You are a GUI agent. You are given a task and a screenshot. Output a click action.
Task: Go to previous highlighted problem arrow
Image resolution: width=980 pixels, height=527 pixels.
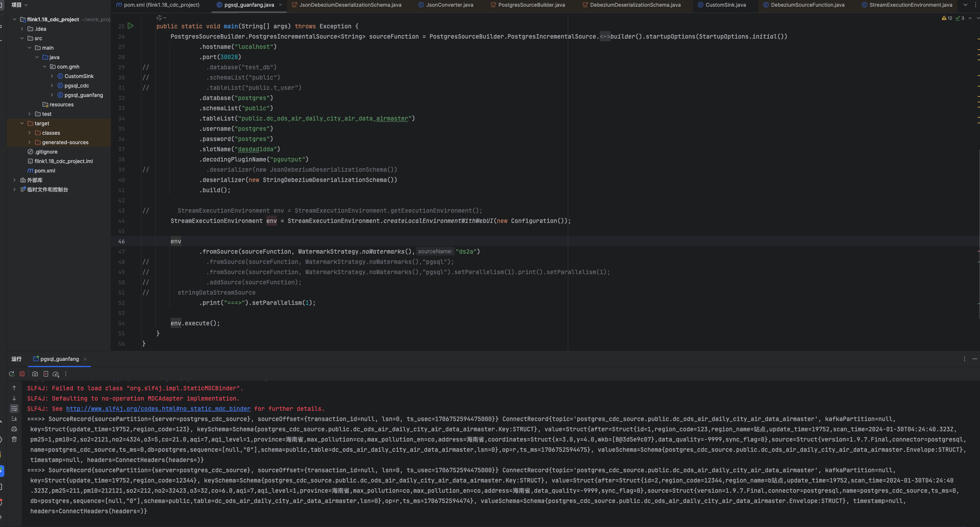pyautogui.click(x=970, y=18)
